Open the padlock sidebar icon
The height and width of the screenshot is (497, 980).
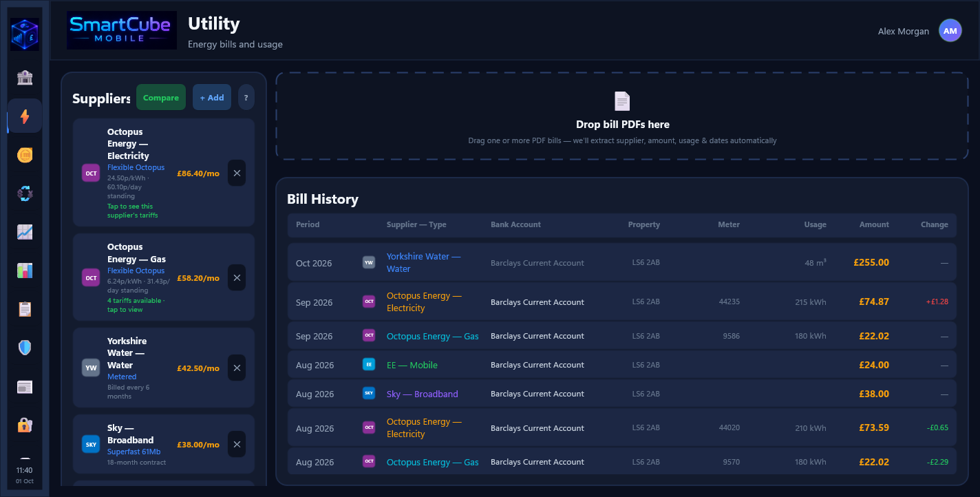tap(25, 425)
